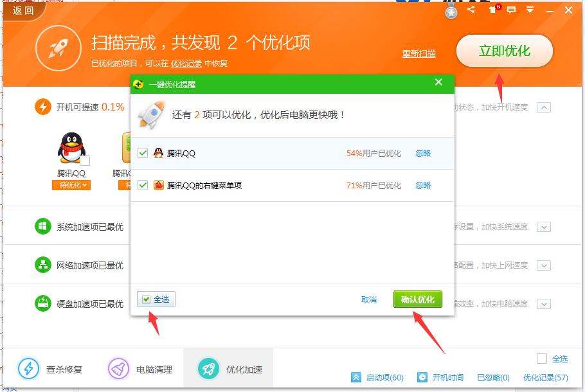Click the blue 启动项 icon at bottom

point(356,379)
